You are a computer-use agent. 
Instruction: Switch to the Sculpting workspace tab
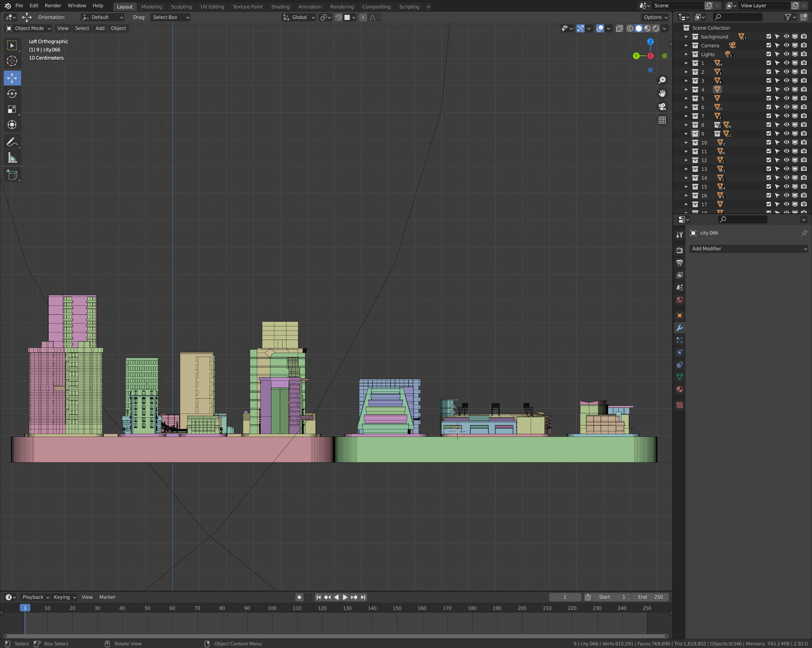tap(181, 7)
